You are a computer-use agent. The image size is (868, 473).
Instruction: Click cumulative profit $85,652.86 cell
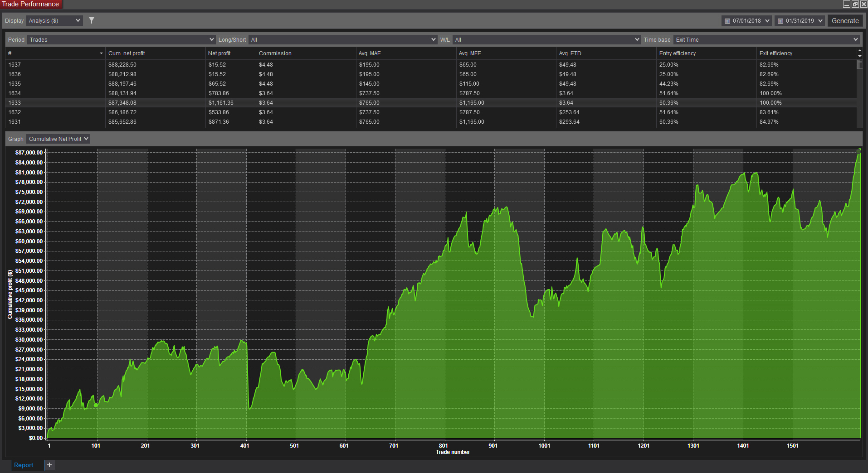pos(122,122)
